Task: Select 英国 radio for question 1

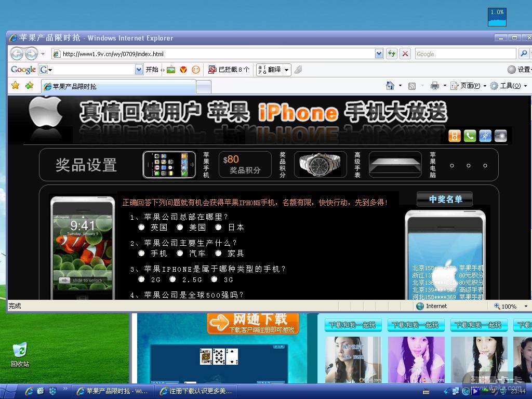Action: point(141,228)
